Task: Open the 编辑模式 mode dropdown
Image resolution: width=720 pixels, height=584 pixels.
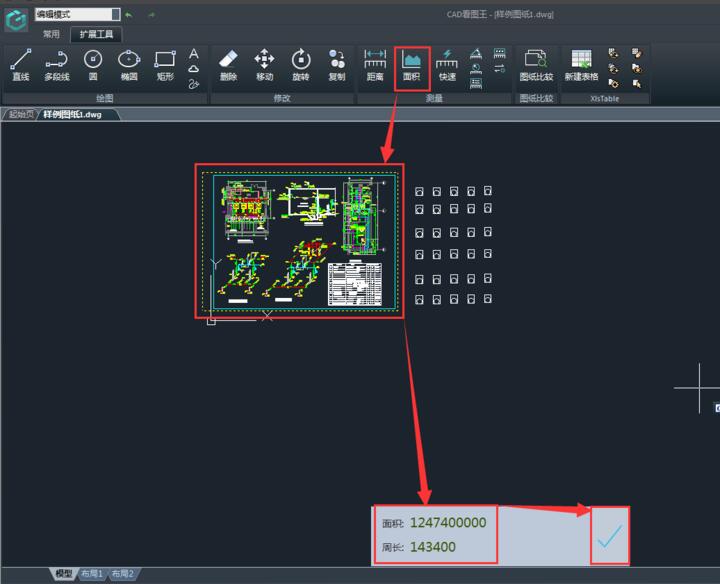Action: click(x=77, y=14)
